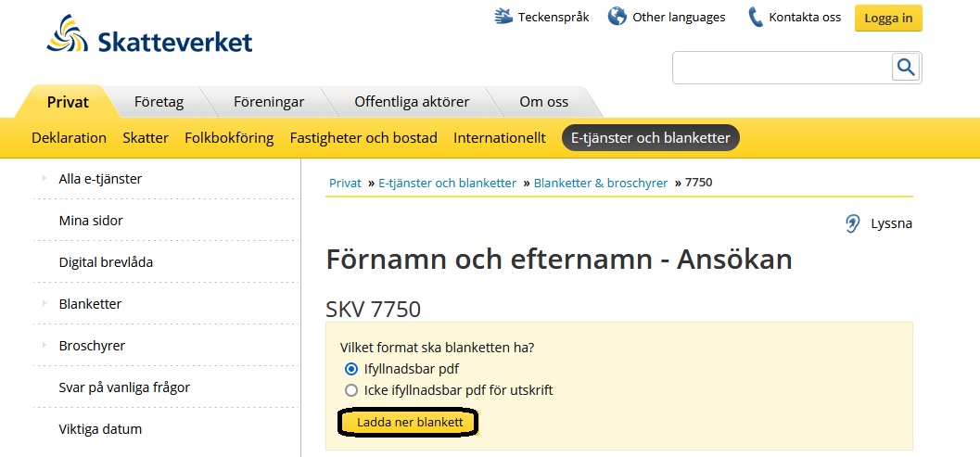Open the Blanketter & broschyrer breadcrumb link
The height and width of the screenshot is (457, 980).
[600, 183]
